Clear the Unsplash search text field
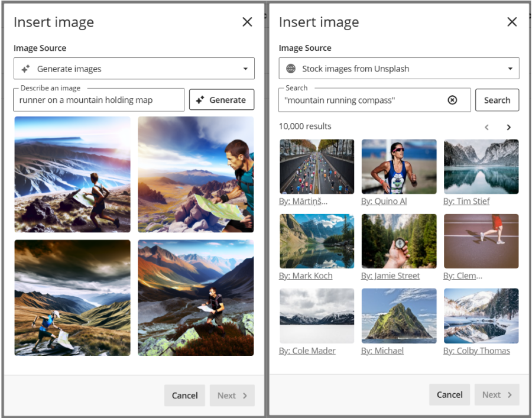 point(452,100)
